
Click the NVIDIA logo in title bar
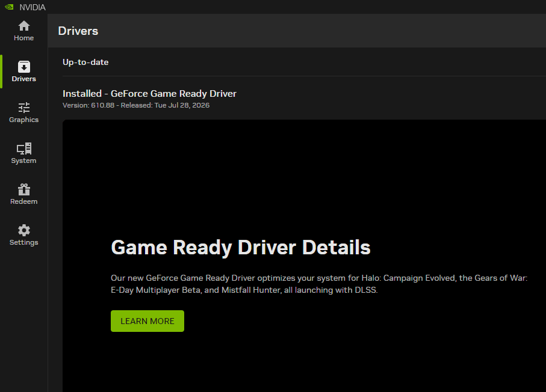coord(10,7)
